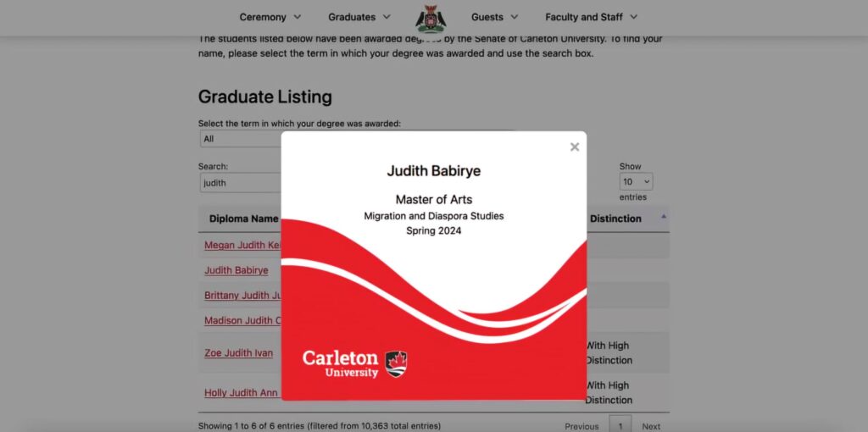Select page 1 in pagination
The width and height of the screenshot is (868, 432).
[x=620, y=425]
